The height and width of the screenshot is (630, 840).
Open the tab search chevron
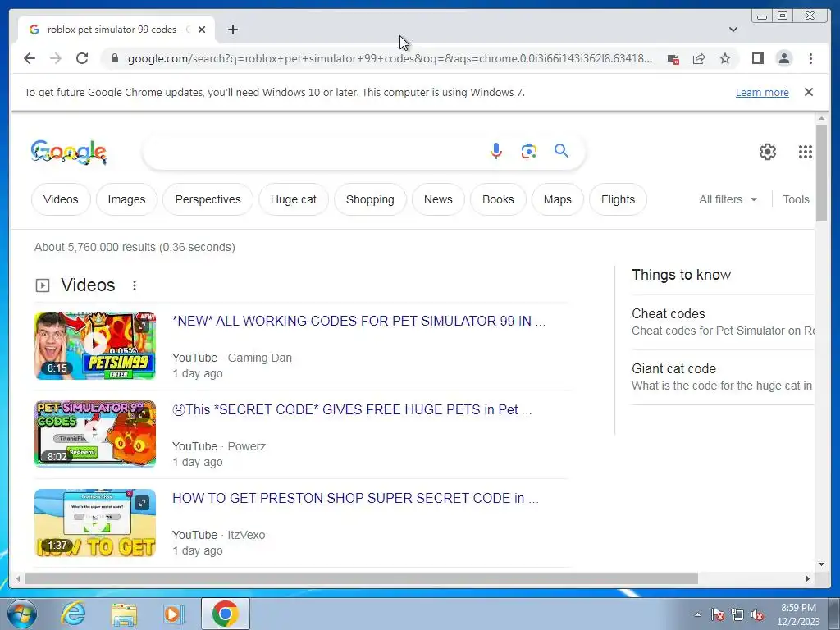pos(733,30)
